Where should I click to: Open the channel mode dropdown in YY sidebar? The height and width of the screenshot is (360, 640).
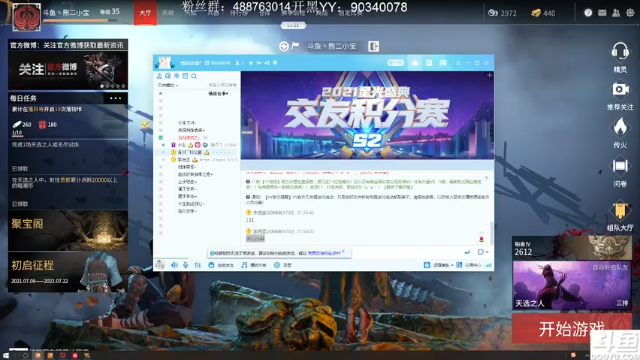168,85
